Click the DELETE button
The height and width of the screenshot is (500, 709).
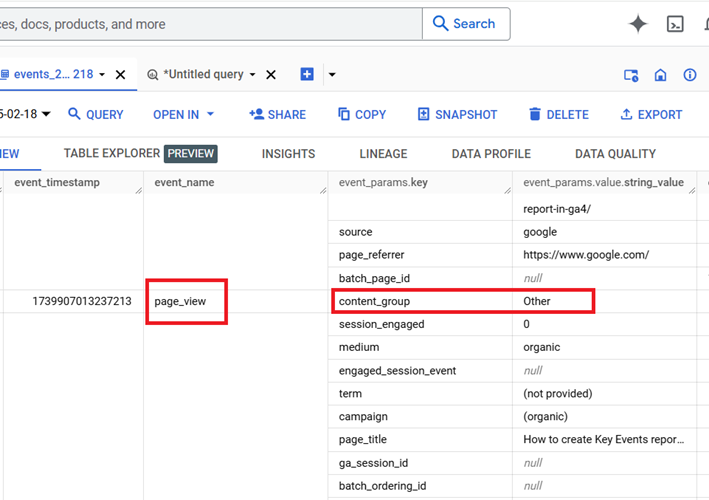(559, 114)
